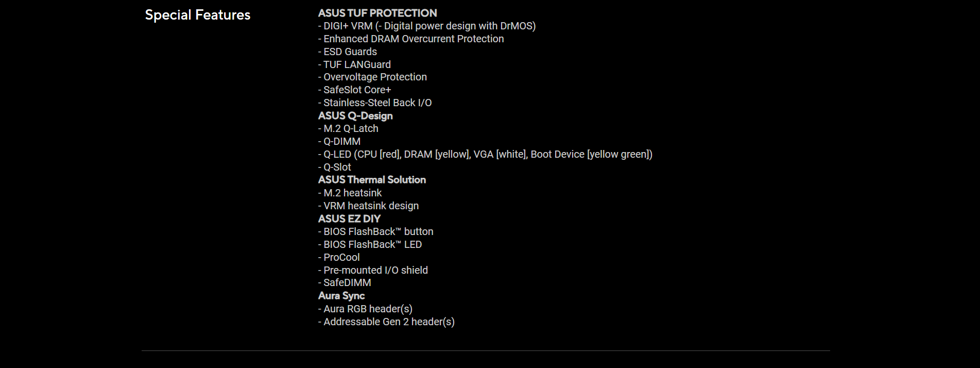
Task: Click the Aura Sync heading
Action: [x=341, y=296]
